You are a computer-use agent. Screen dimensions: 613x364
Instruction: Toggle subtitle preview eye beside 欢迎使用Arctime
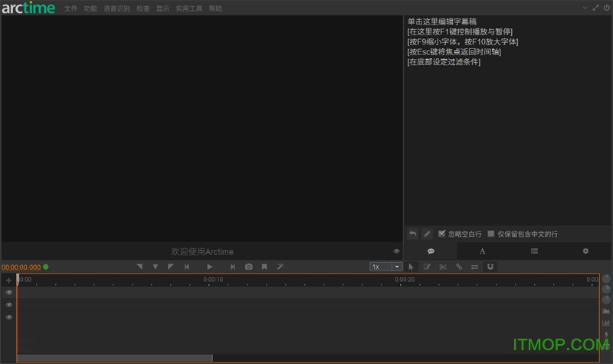click(396, 251)
